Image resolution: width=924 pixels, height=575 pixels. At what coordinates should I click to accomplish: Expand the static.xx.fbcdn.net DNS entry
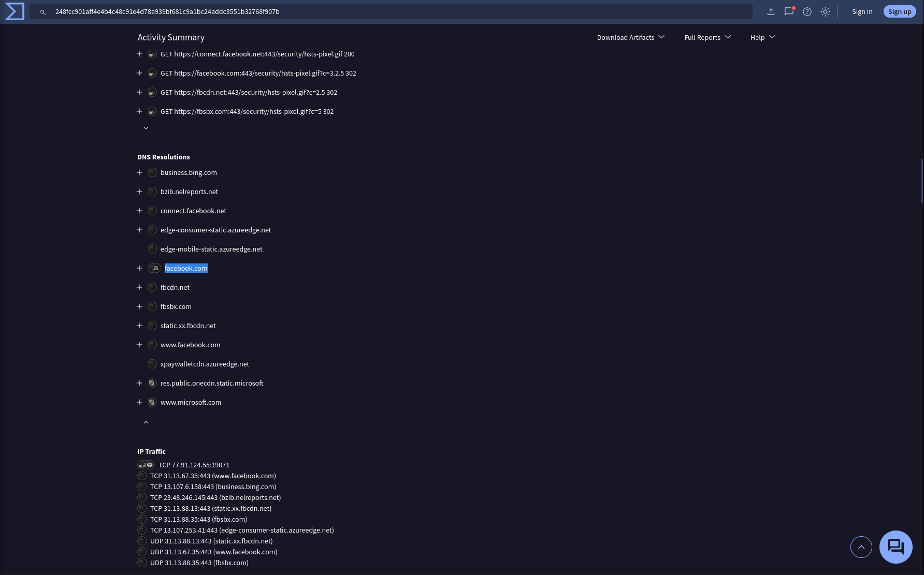[x=139, y=326]
